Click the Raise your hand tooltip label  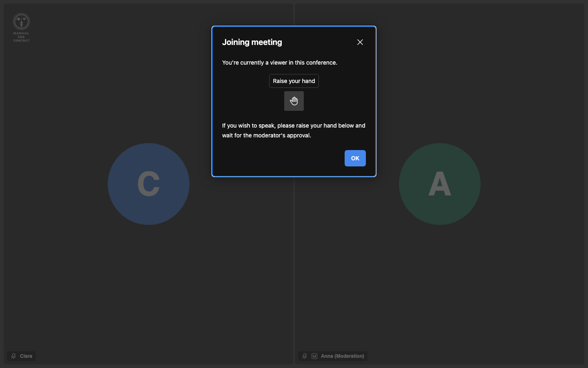pyautogui.click(x=294, y=81)
